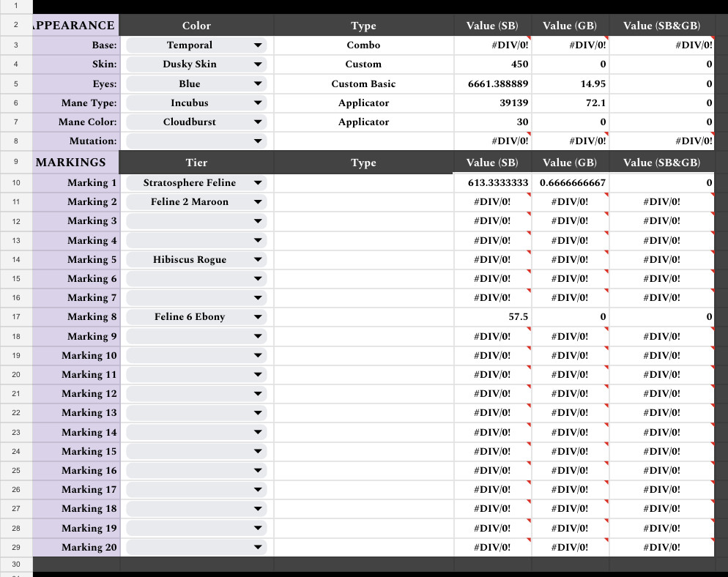Select the cell with value 14.95
728x577 pixels.
tap(570, 83)
